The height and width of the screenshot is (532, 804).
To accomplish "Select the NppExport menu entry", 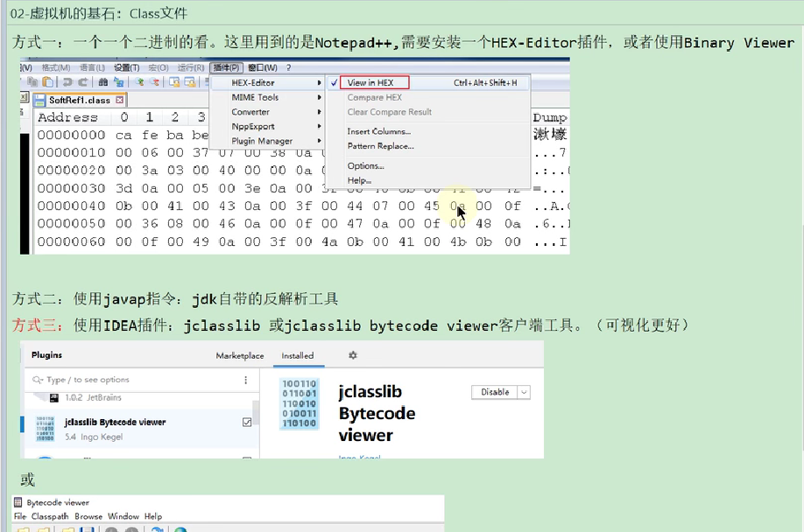I will tap(267, 127).
